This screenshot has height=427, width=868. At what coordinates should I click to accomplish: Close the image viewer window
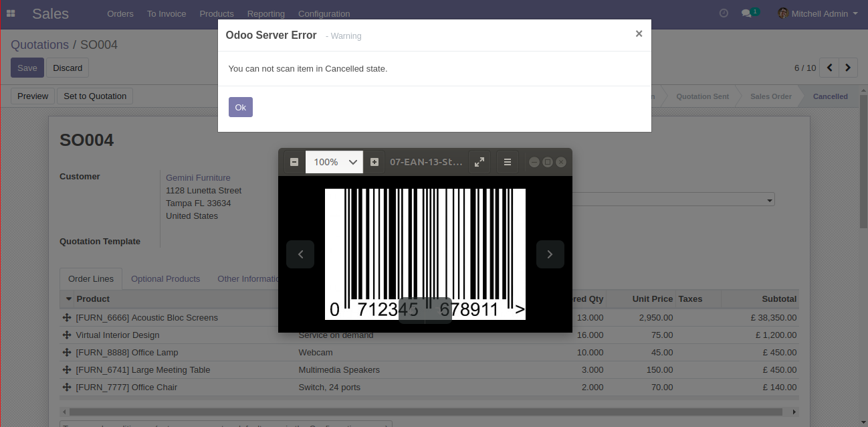(x=561, y=162)
